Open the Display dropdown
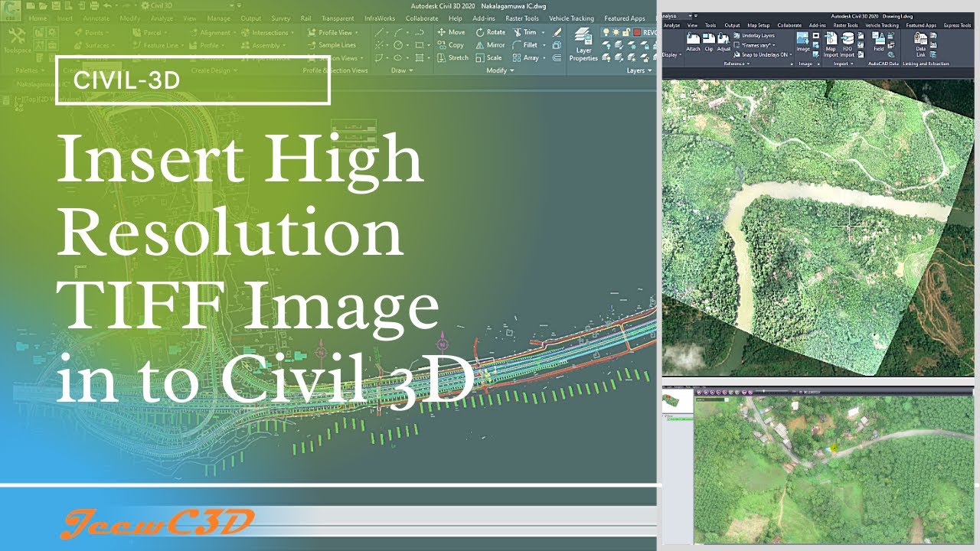This screenshot has width=980, height=551. point(672,54)
